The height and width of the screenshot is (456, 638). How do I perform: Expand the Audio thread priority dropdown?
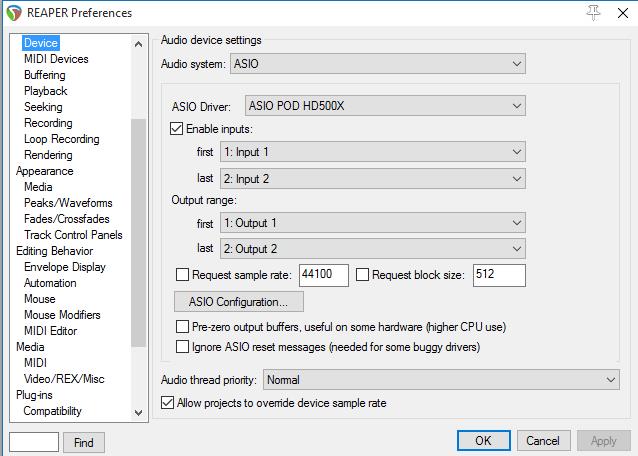point(440,380)
